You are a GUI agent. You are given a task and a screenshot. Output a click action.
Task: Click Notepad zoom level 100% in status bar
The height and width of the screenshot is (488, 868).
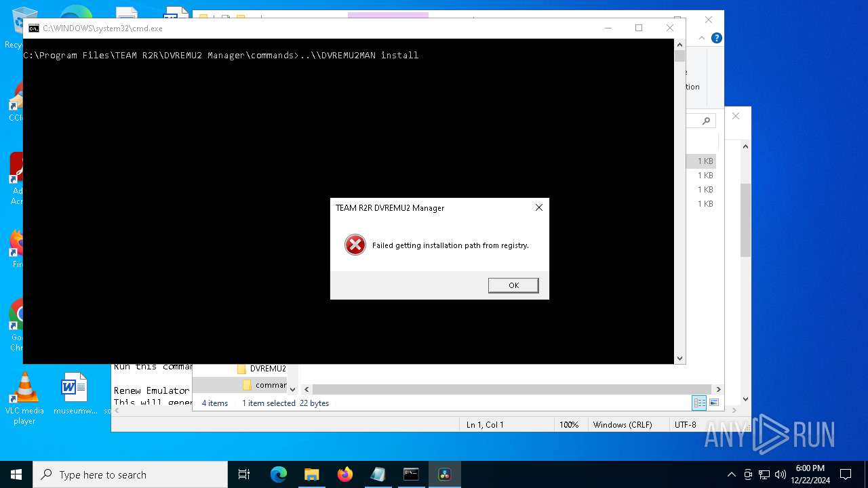click(x=569, y=425)
